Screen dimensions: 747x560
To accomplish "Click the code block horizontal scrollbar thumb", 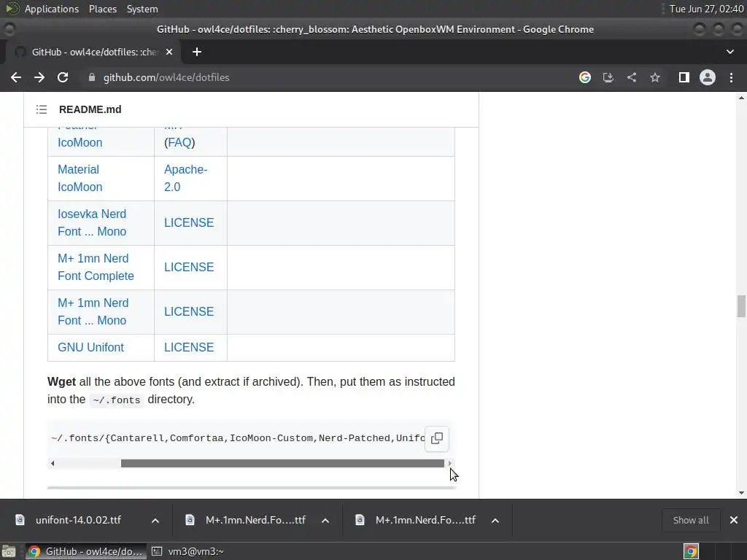I will [282, 463].
